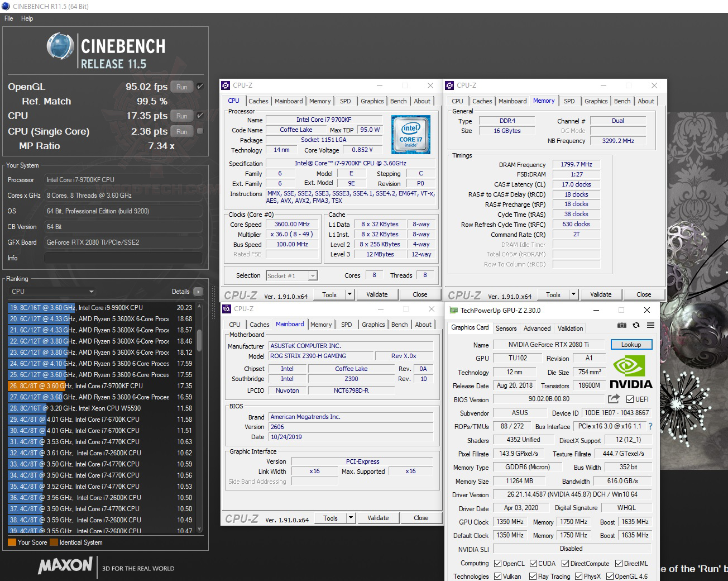This screenshot has height=581, width=728.
Task: Switch to the SPD tab in the CPU-Z Memory window
Action: (569, 101)
